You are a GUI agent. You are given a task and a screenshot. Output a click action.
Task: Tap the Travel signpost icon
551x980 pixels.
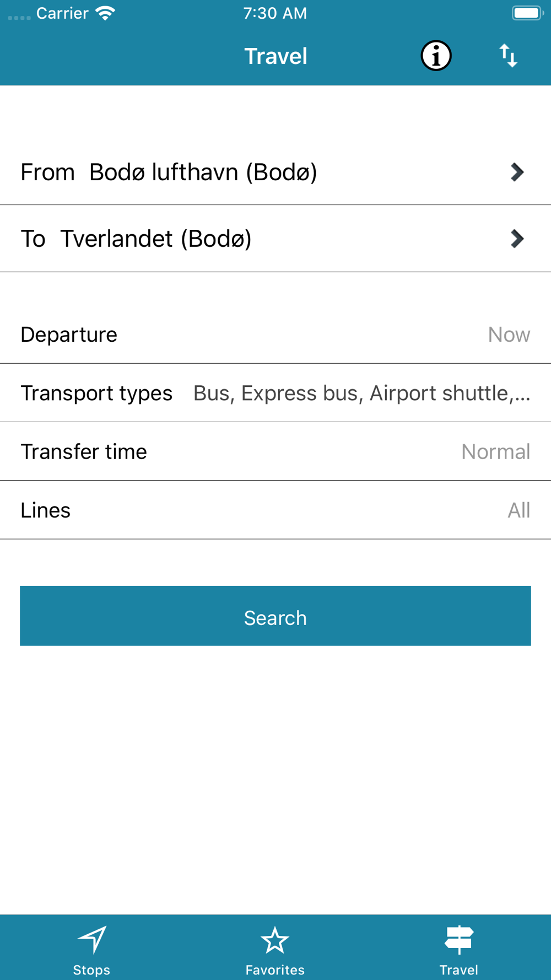click(458, 939)
